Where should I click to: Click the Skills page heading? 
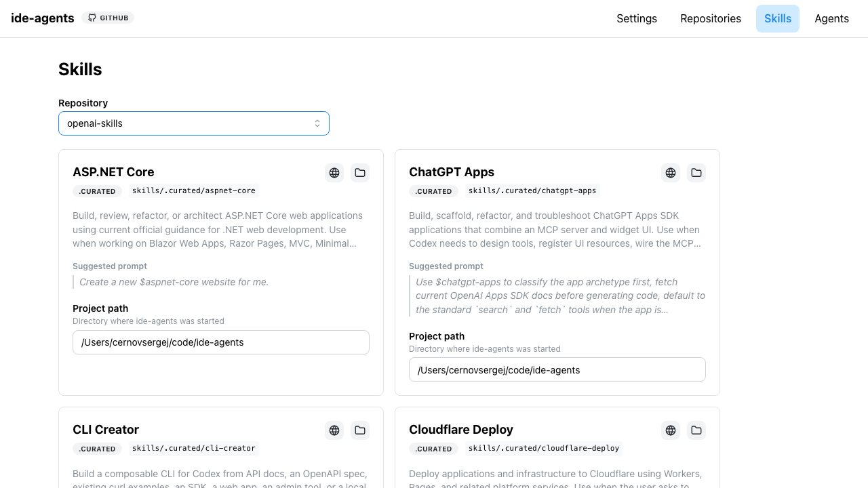(x=80, y=69)
